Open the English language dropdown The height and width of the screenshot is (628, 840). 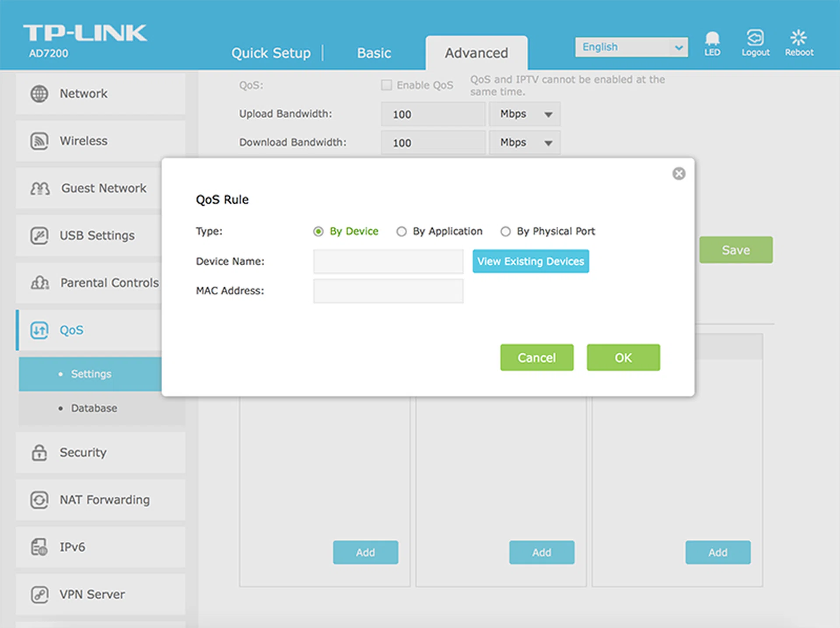pyautogui.click(x=631, y=47)
